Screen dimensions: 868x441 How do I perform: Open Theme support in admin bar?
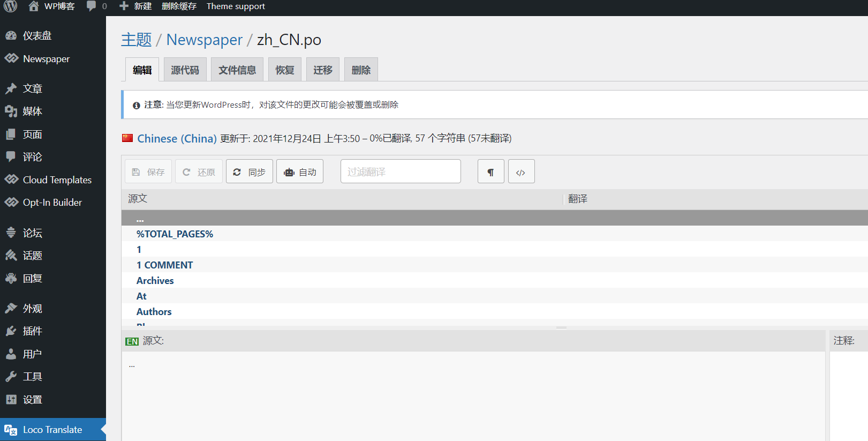click(236, 6)
